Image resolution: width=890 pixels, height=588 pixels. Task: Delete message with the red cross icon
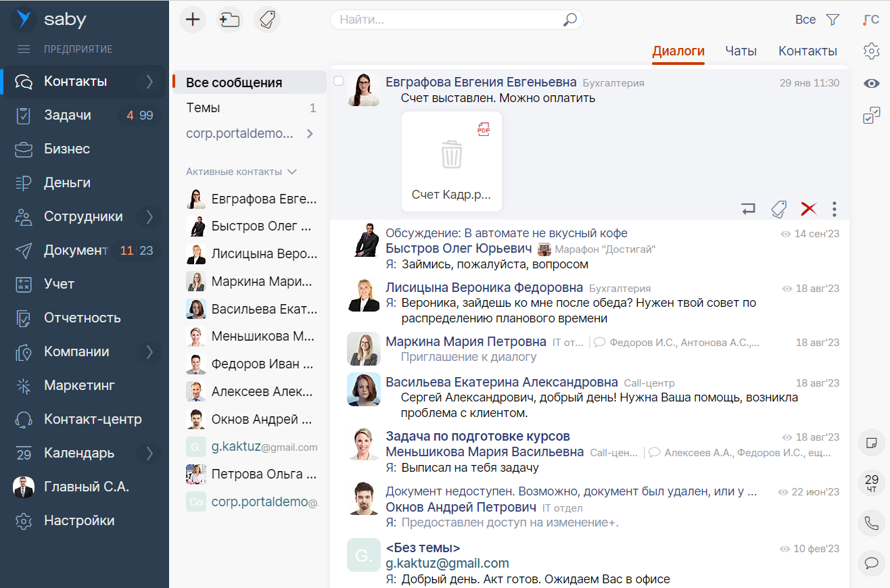(808, 209)
